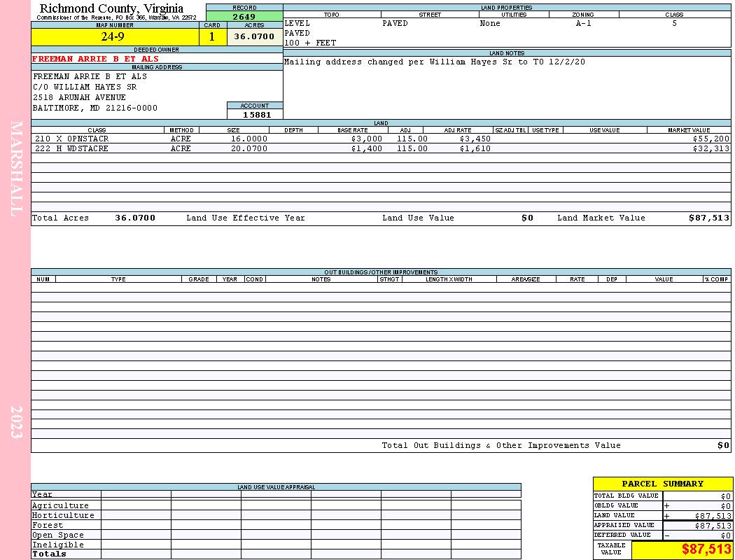This screenshot has height=560, width=735.
Task: Click the Horticulture row label
Action: point(63,515)
